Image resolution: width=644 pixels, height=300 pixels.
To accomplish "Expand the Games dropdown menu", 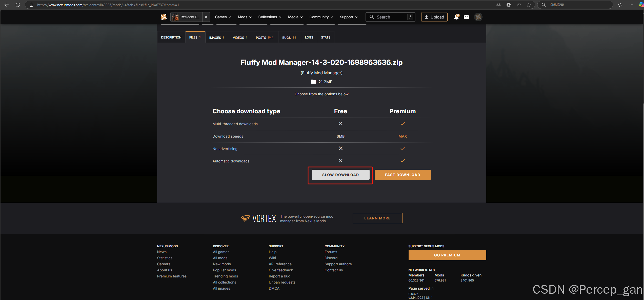I will tap(223, 17).
